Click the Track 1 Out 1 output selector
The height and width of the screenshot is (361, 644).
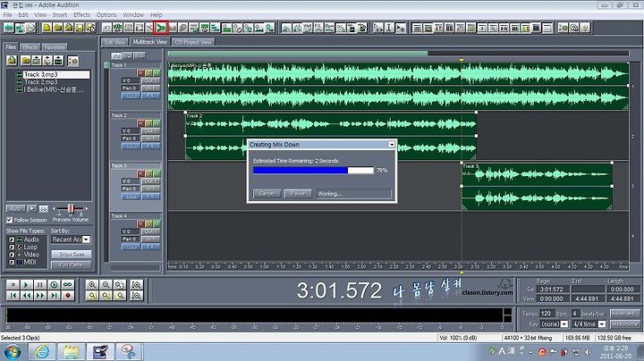151,80
